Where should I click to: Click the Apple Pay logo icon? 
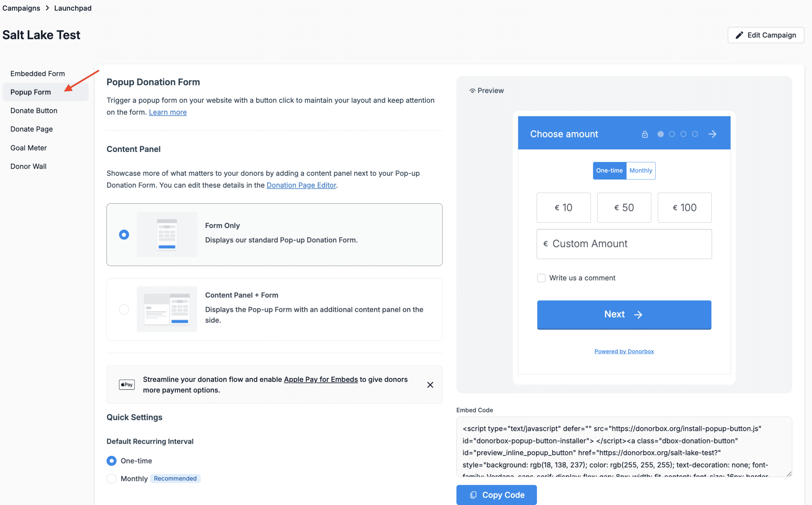[x=127, y=385]
